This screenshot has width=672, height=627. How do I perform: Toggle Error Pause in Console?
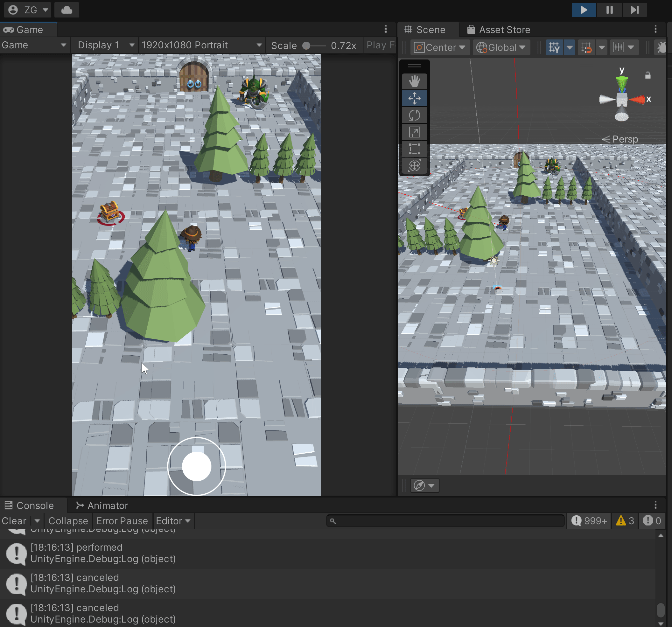pos(122,521)
